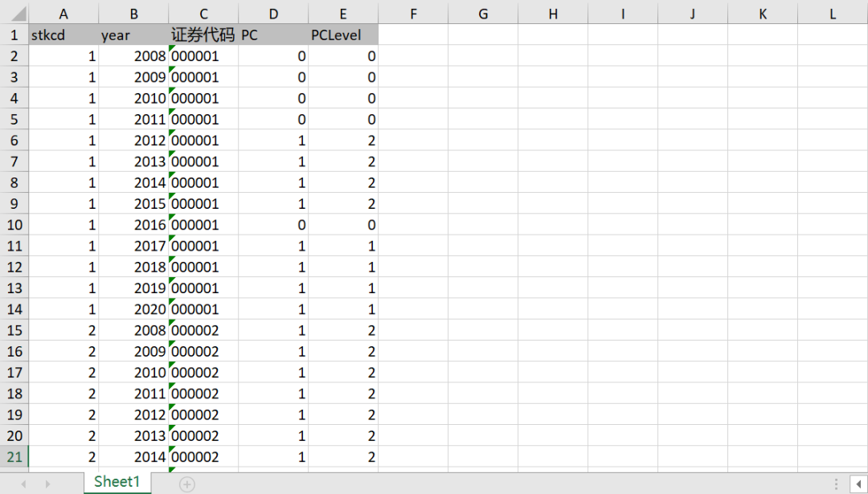The image size is (868, 494).
Task: Select row 14 header
Action: point(14,309)
